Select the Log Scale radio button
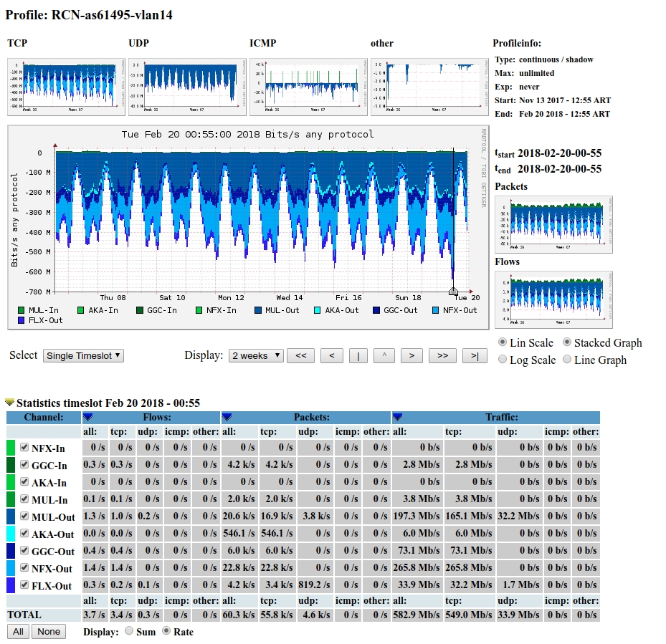 pos(502,360)
